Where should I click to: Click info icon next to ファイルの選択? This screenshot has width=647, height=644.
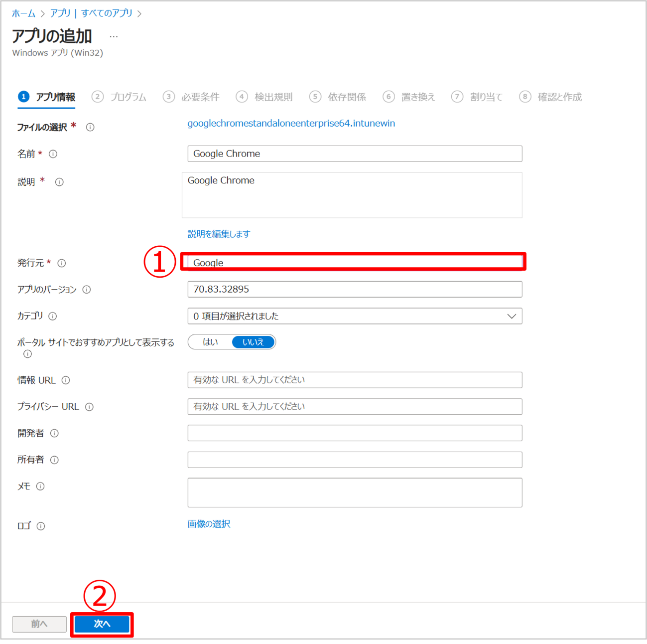[x=90, y=127]
